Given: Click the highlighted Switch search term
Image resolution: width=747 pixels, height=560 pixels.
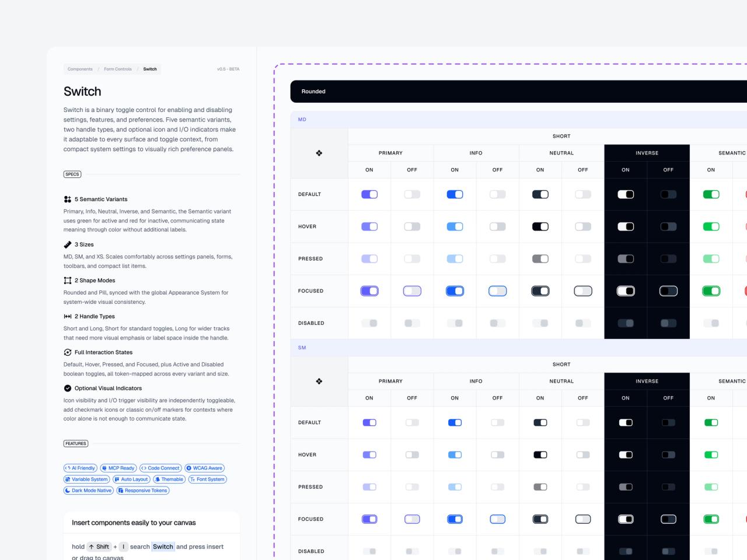Looking at the screenshot, I should [163, 547].
